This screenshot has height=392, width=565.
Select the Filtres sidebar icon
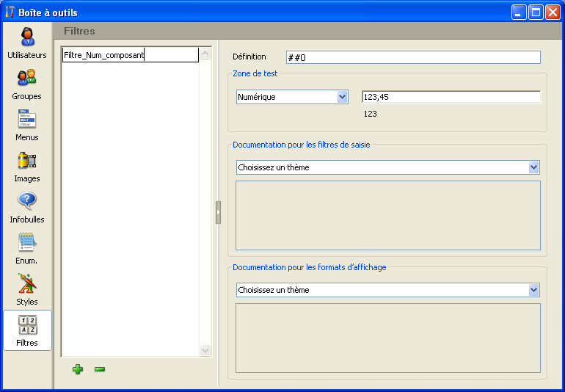pos(27,330)
